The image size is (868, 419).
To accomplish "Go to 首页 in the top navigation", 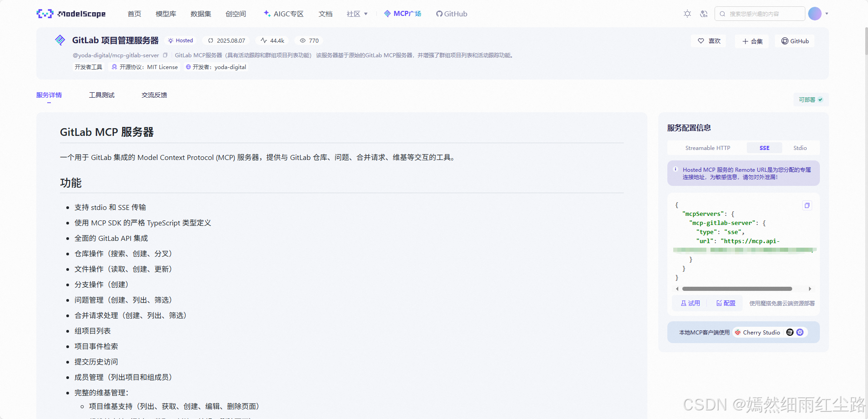I will pyautogui.click(x=134, y=14).
